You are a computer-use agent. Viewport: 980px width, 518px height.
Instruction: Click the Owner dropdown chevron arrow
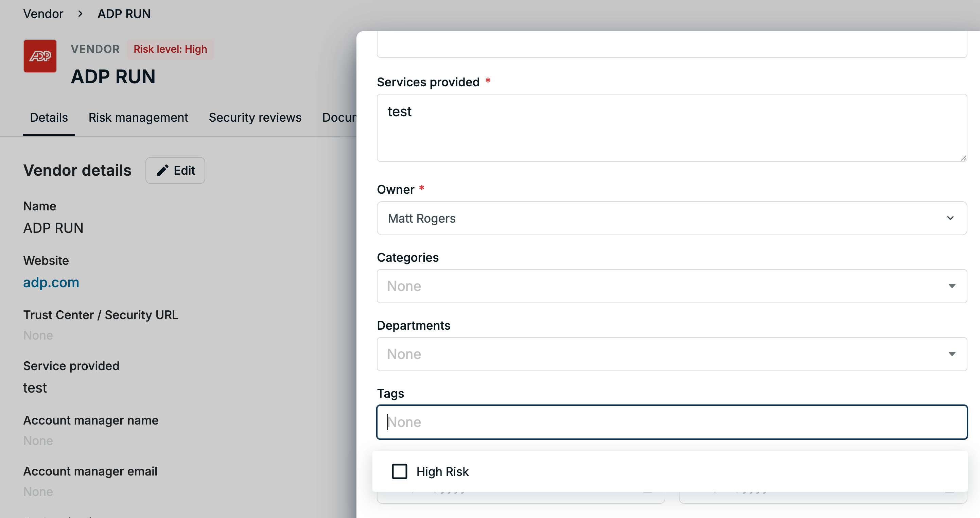pos(950,218)
